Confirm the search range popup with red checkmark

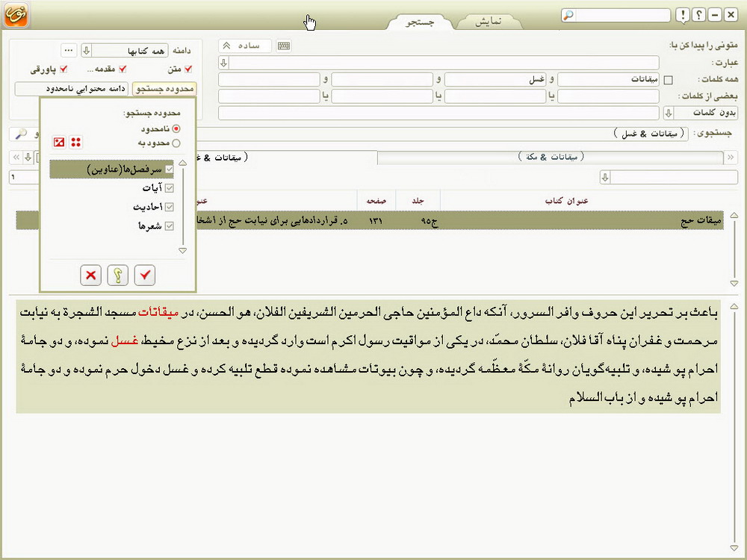coord(145,275)
